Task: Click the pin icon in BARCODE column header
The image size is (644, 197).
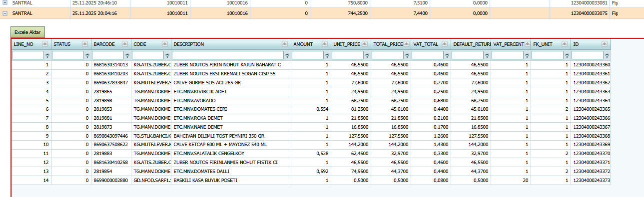Action: [125, 44]
